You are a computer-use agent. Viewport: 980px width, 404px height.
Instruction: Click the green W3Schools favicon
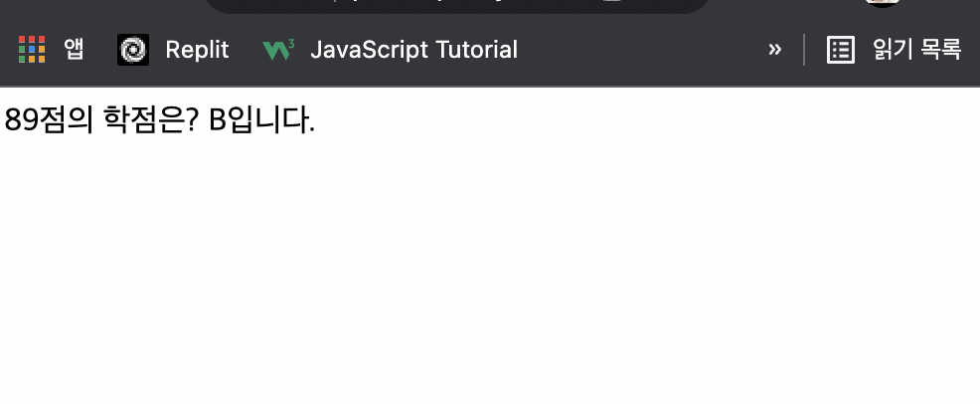point(277,49)
